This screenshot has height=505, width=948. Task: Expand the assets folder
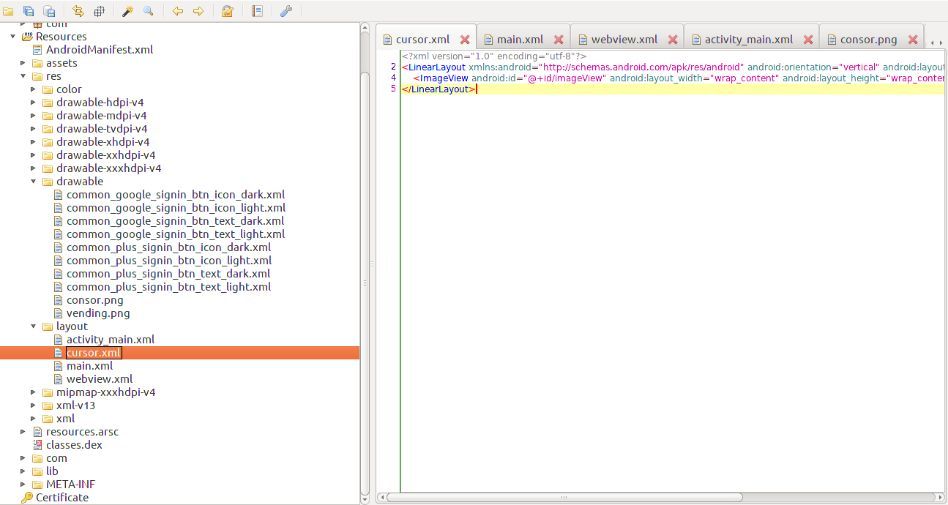point(23,63)
